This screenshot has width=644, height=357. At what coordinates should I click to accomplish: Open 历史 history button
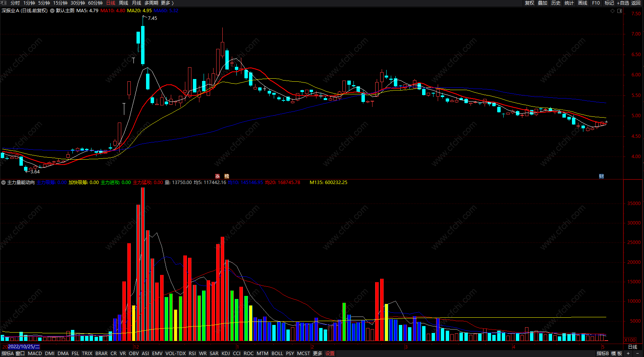556,3
